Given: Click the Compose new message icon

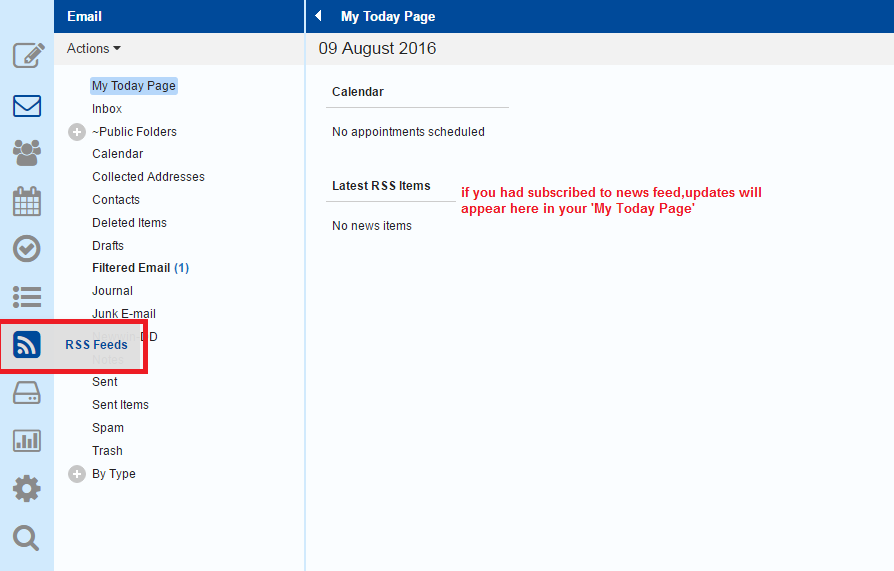Looking at the screenshot, I should click(x=28, y=55).
